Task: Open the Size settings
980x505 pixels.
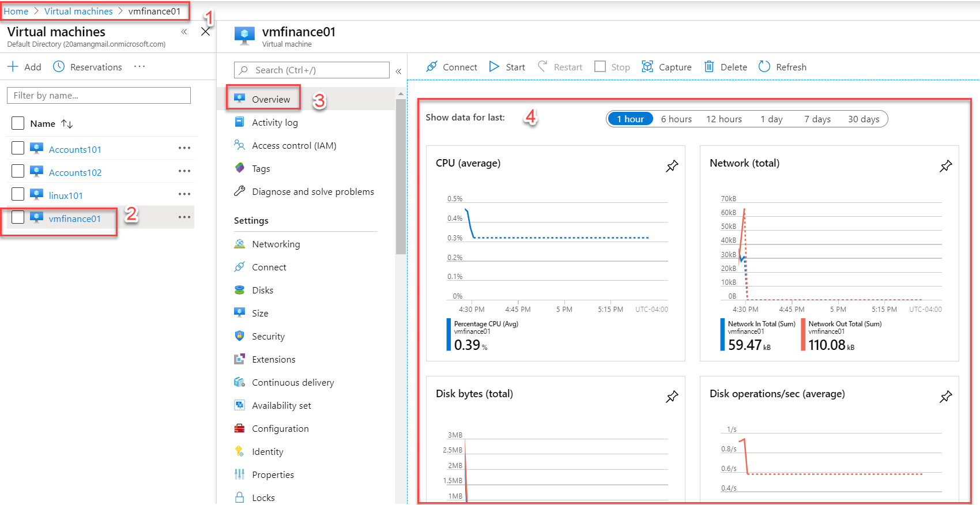Action: [260, 313]
